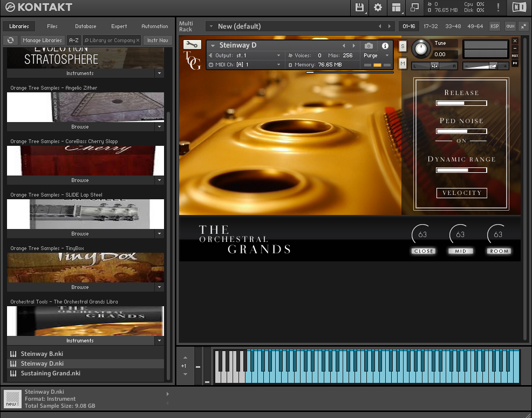Screen dimensions: 532x418
Task: Click the refresh libraries icon
Action: point(10,40)
